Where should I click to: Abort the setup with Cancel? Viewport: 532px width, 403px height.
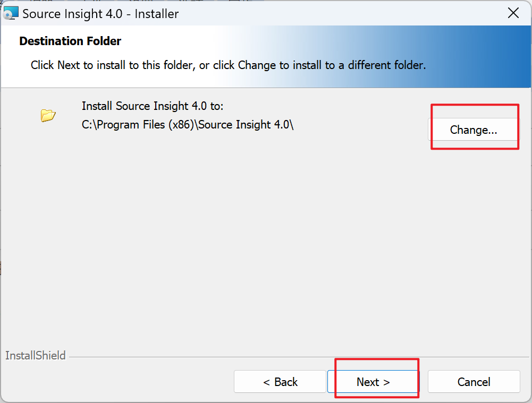pos(474,382)
